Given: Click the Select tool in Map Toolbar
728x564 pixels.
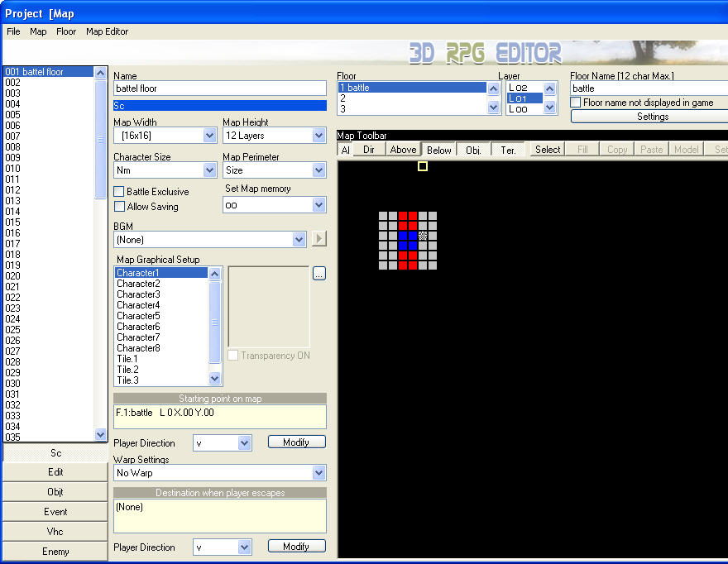Looking at the screenshot, I should [x=548, y=150].
